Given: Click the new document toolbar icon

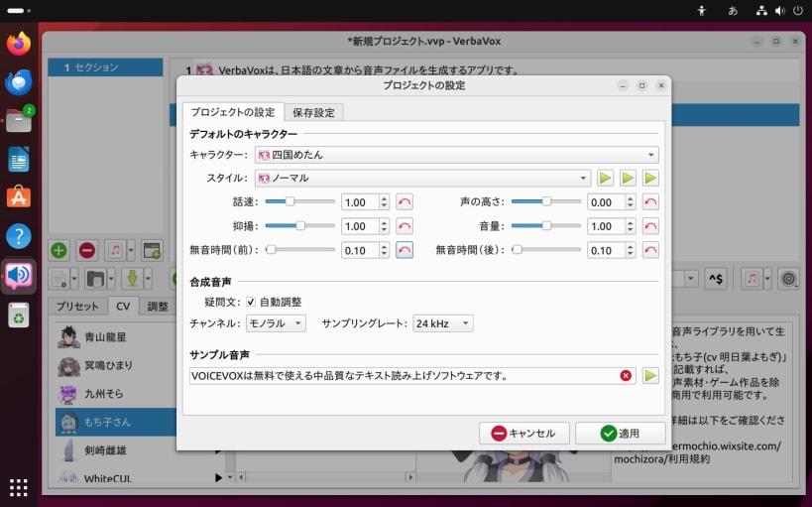Looking at the screenshot, I should [59, 279].
